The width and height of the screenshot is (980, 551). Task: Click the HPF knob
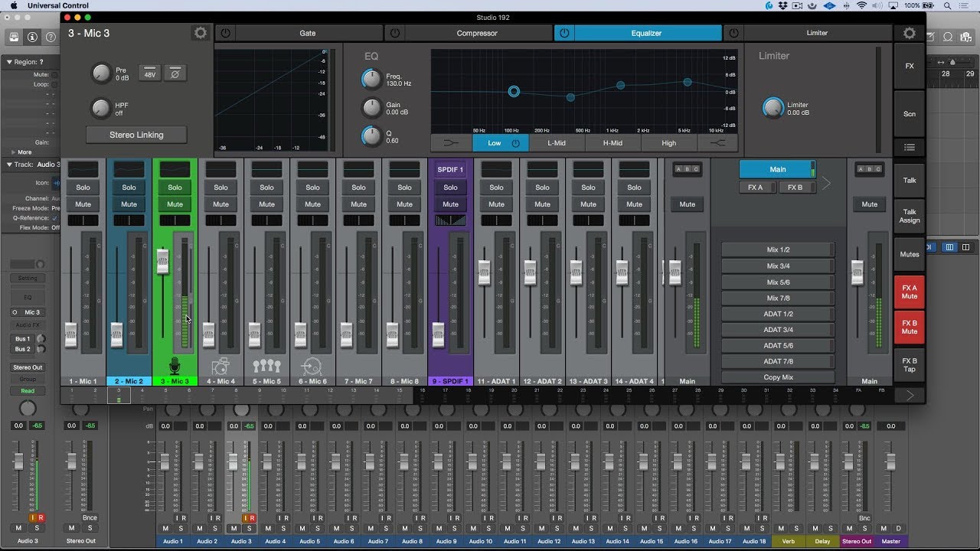tap(101, 109)
